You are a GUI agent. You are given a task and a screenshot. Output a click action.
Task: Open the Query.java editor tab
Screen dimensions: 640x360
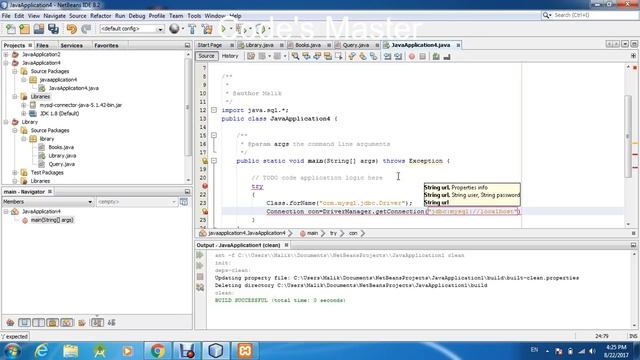tap(356, 45)
